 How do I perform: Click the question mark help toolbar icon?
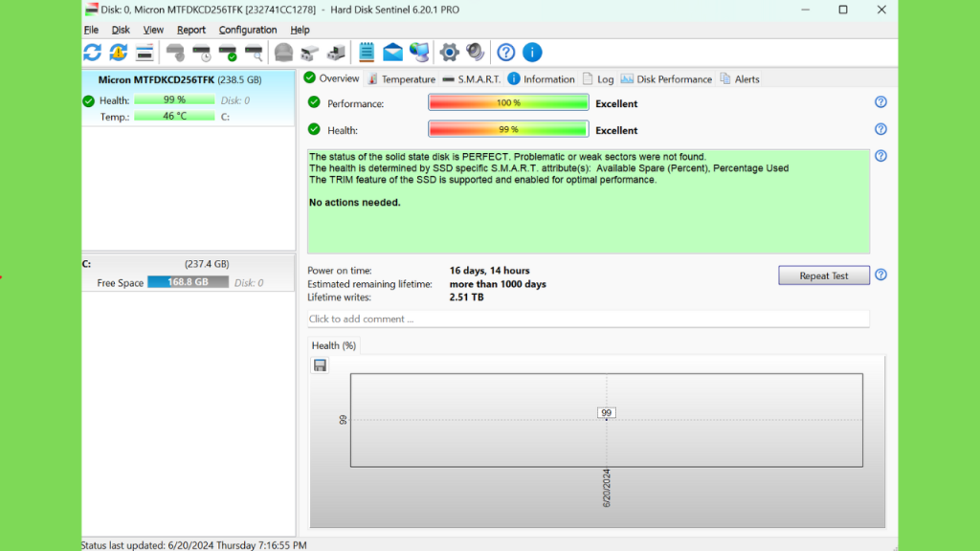coord(506,53)
